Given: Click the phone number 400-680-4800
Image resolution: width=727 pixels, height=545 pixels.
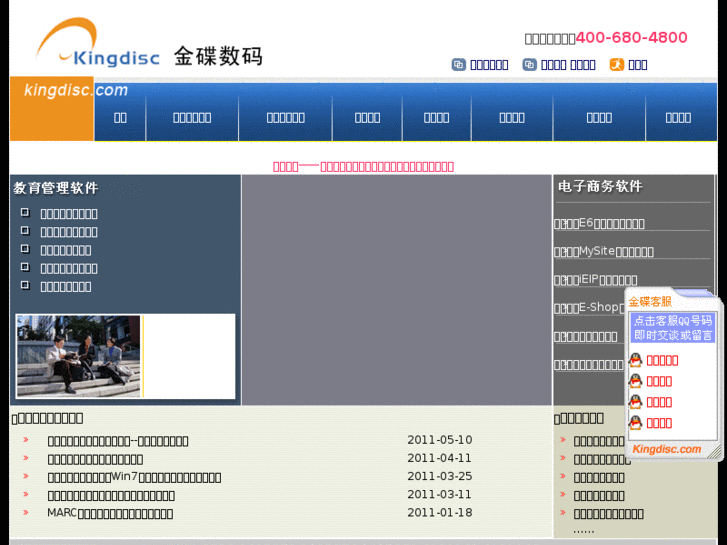Looking at the screenshot, I should [x=631, y=38].
